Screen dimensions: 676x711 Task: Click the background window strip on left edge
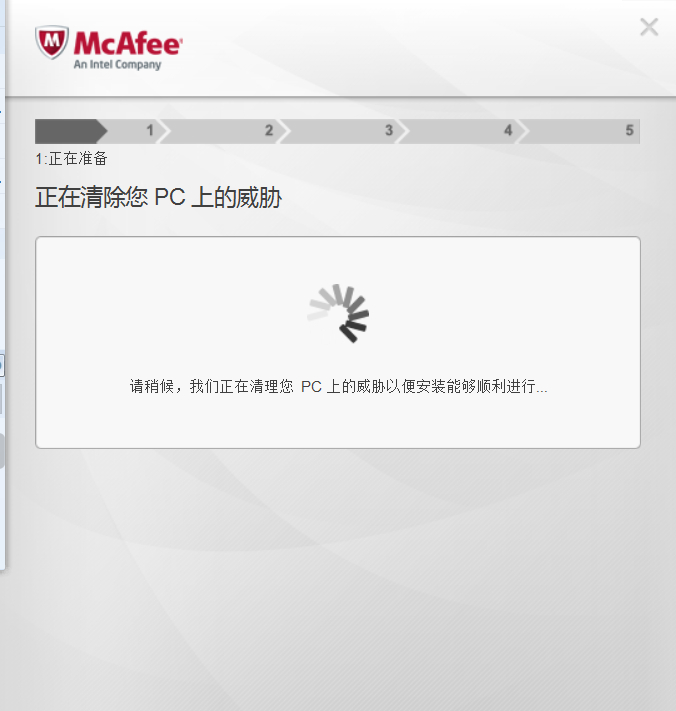point(2,285)
